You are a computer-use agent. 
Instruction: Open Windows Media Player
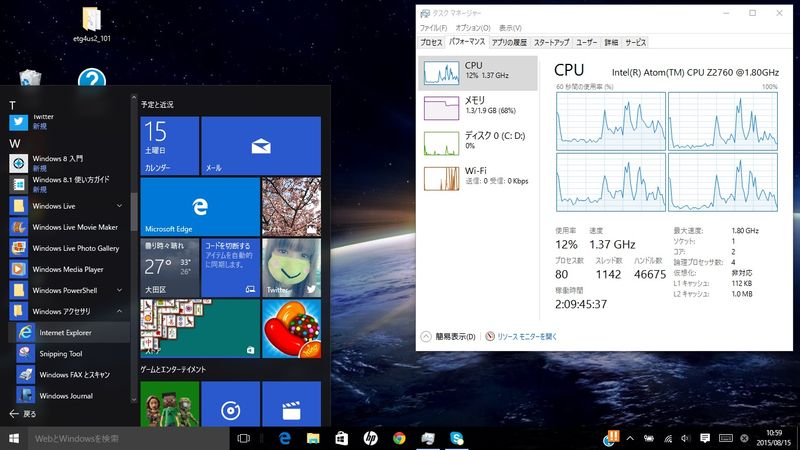click(x=68, y=269)
